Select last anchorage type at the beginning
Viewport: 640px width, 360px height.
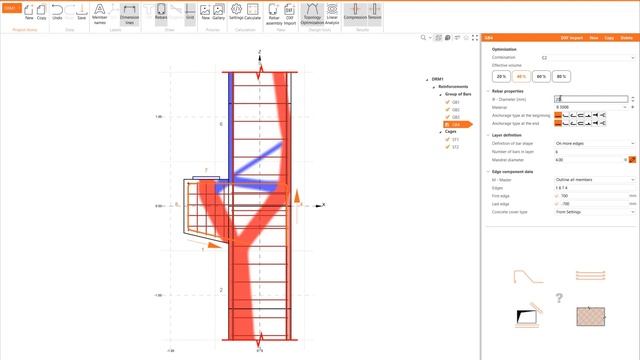pos(602,115)
